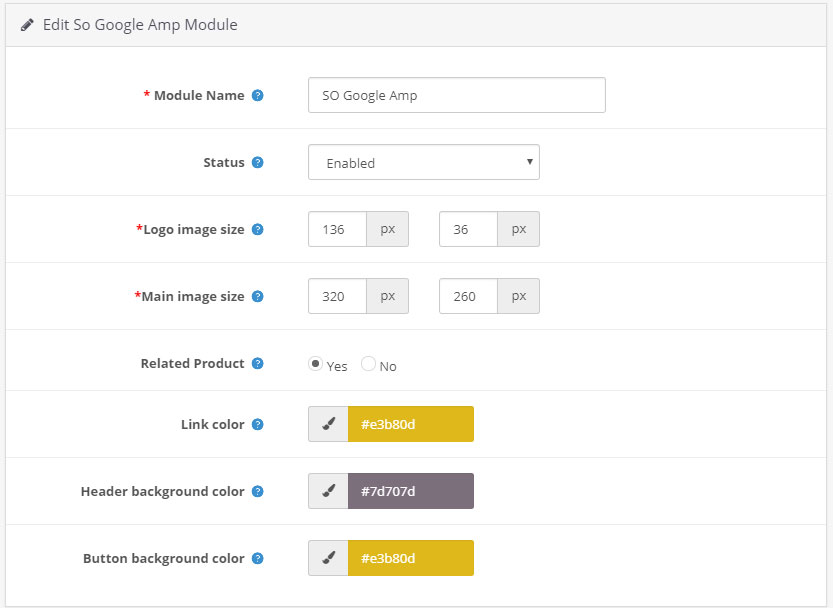Focus the Module Name text field

click(457, 95)
